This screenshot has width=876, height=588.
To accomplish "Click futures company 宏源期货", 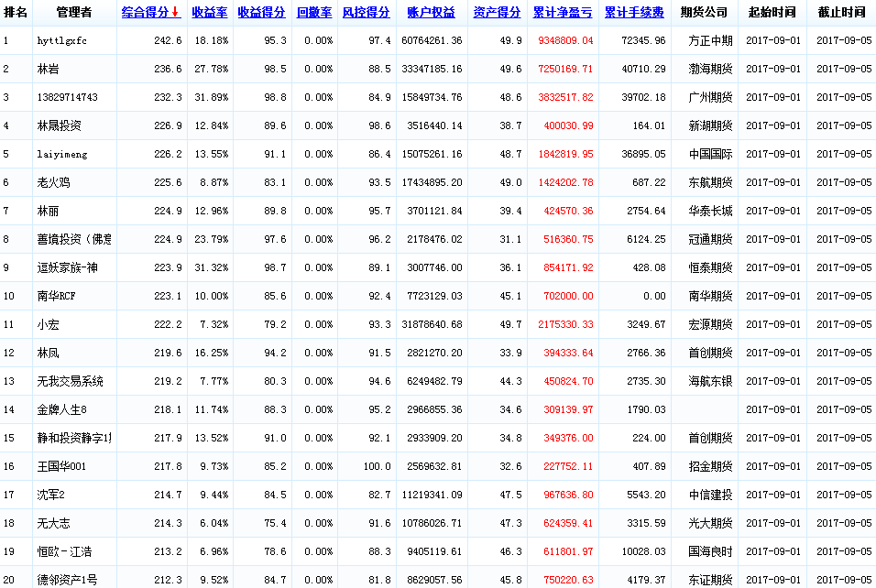I will (710, 324).
